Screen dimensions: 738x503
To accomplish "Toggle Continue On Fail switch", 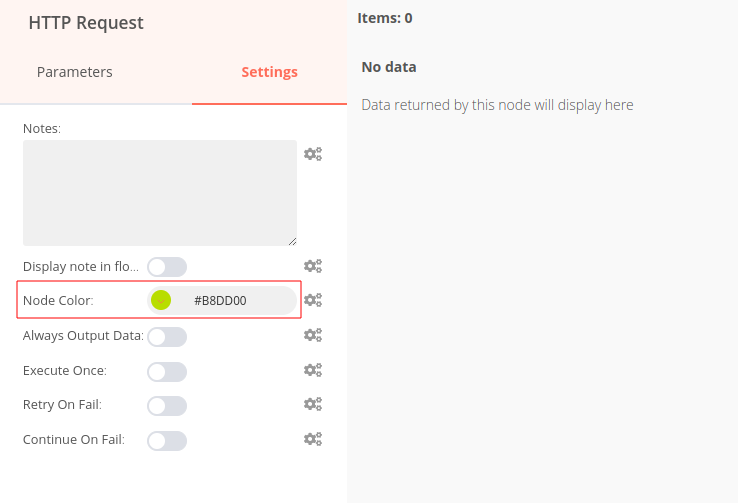I will click(x=167, y=441).
